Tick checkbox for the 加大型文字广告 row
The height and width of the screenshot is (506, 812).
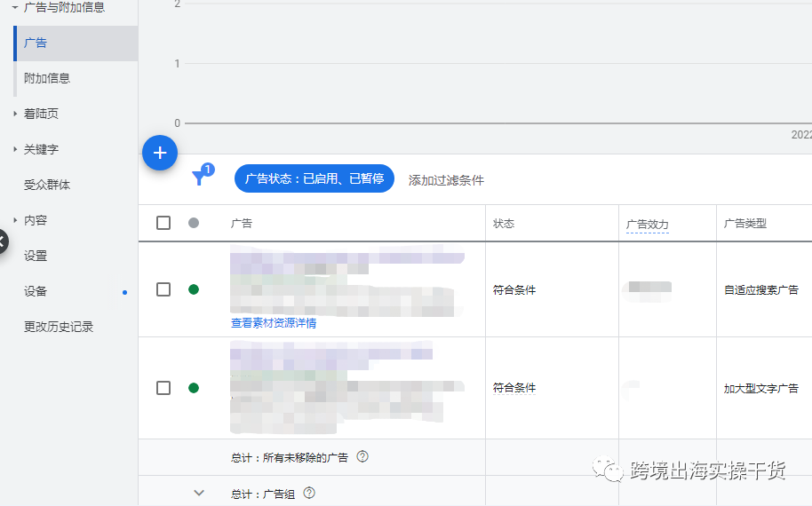[163, 388]
